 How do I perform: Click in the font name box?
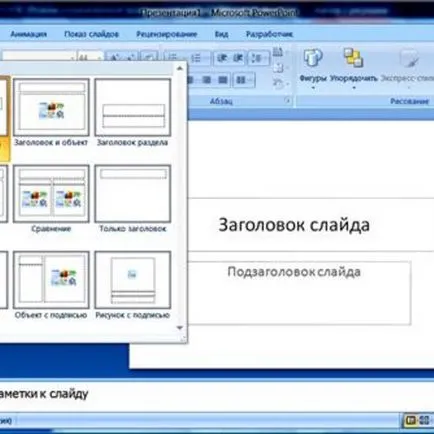[36, 57]
